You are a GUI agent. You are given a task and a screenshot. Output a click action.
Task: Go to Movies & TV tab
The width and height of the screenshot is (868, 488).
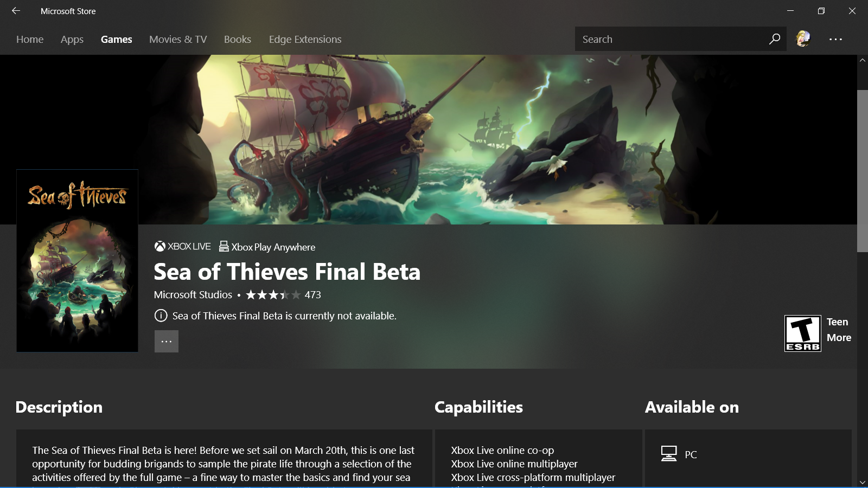[178, 39]
